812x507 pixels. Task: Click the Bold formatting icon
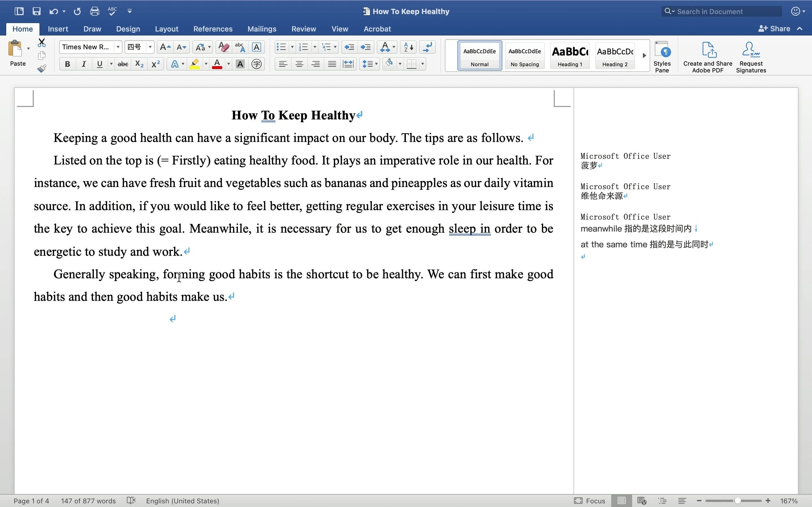coord(67,64)
